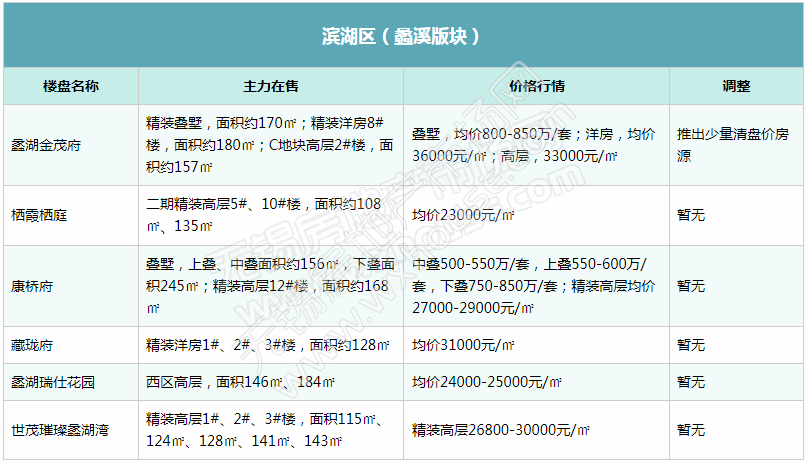Click 暂无 in the 栖霞栖庭 row
This screenshot has height=463, width=807.
point(690,215)
